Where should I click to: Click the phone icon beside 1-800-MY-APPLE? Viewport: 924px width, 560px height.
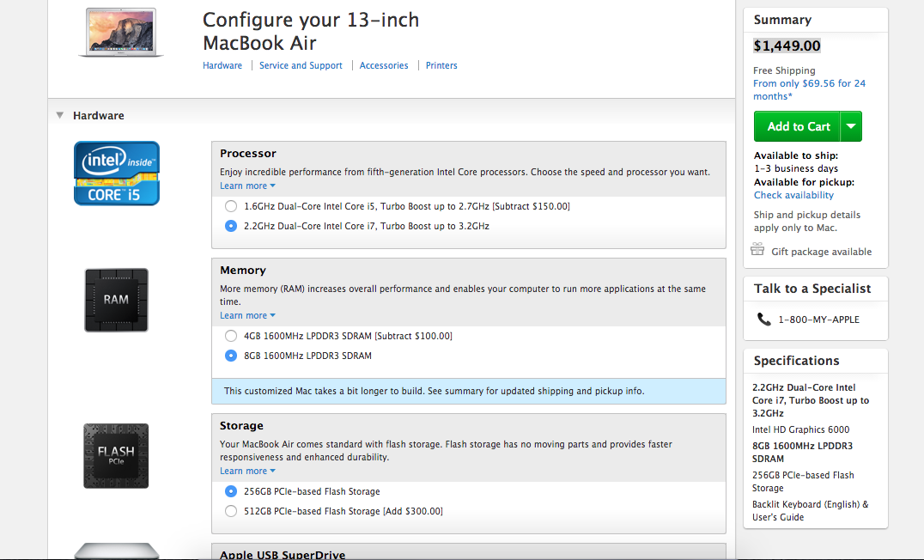[x=763, y=319]
